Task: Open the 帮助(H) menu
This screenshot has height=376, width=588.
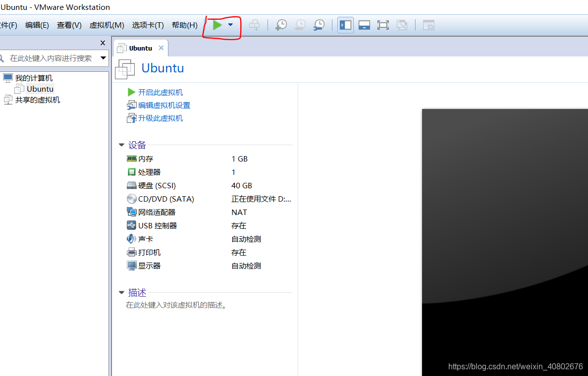Action: pos(184,25)
